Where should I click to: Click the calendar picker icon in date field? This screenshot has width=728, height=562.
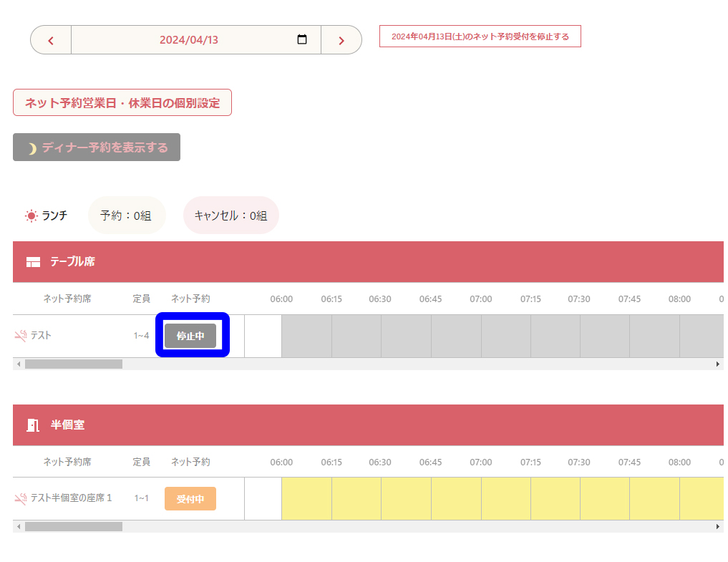(302, 40)
